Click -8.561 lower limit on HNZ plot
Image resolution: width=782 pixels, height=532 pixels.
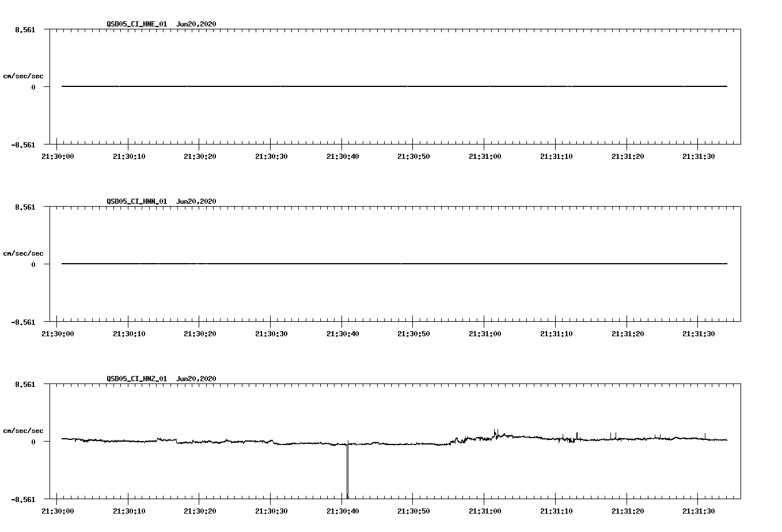[x=23, y=499]
